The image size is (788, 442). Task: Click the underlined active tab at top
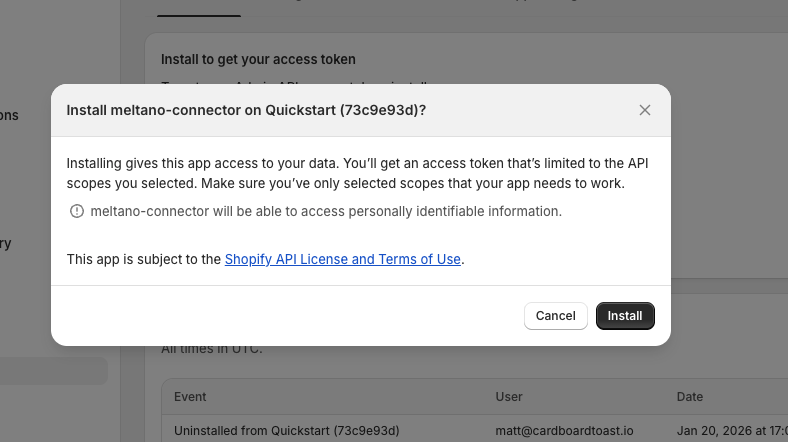[x=199, y=8]
